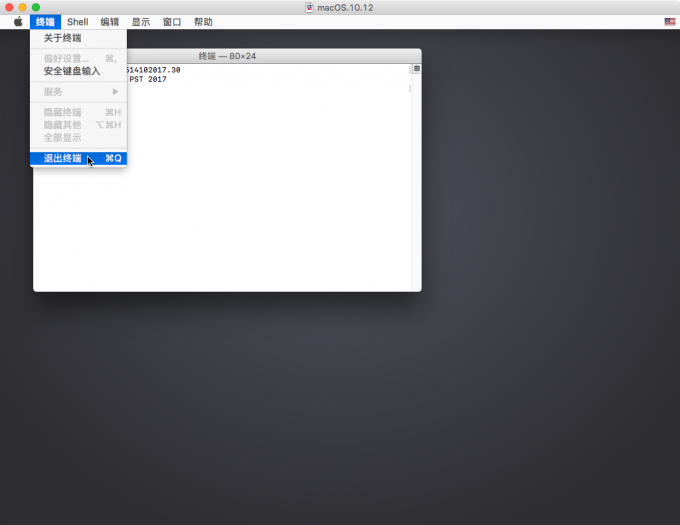680x525 pixels.
Task: Select 关于终端 menu entry
Action: 78,38
